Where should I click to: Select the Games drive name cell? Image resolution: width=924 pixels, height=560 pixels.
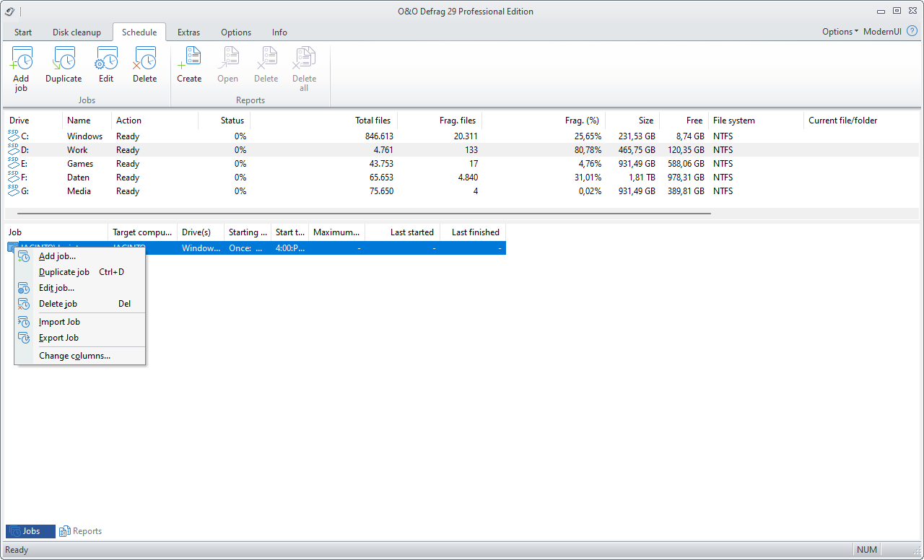[x=80, y=164]
